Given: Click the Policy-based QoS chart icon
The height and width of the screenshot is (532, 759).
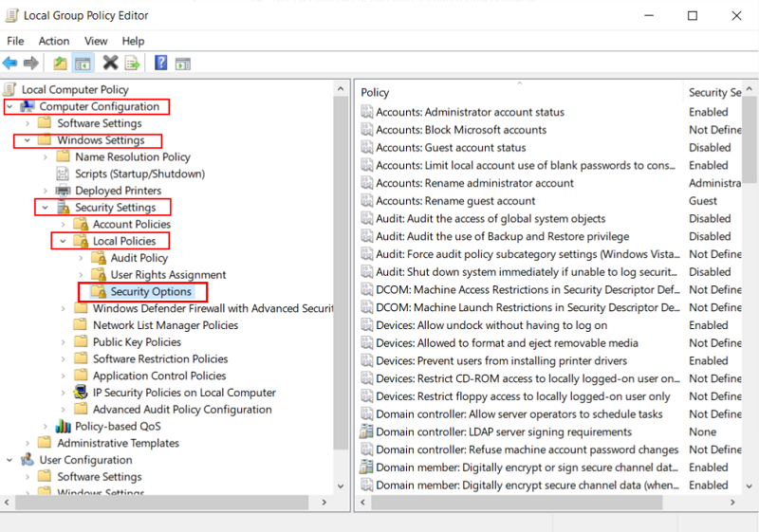Looking at the screenshot, I should pyautogui.click(x=64, y=427).
